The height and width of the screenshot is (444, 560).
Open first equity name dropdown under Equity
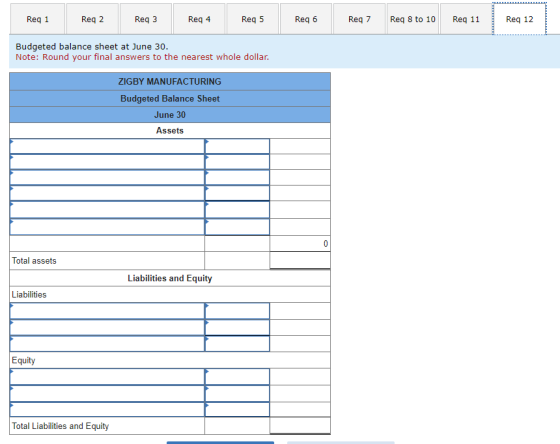coord(107,376)
